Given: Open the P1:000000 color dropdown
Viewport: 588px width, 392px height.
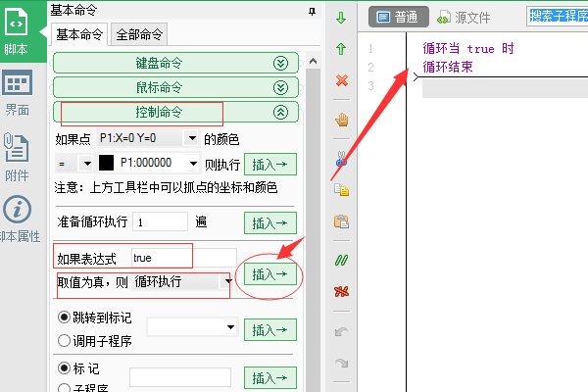Looking at the screenshot, I should point(193,164).
